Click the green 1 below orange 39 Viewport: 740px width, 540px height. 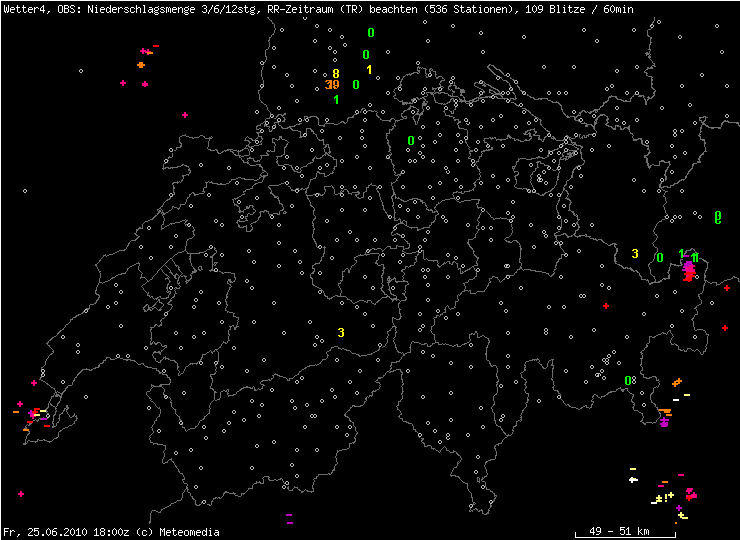(336, 100)
